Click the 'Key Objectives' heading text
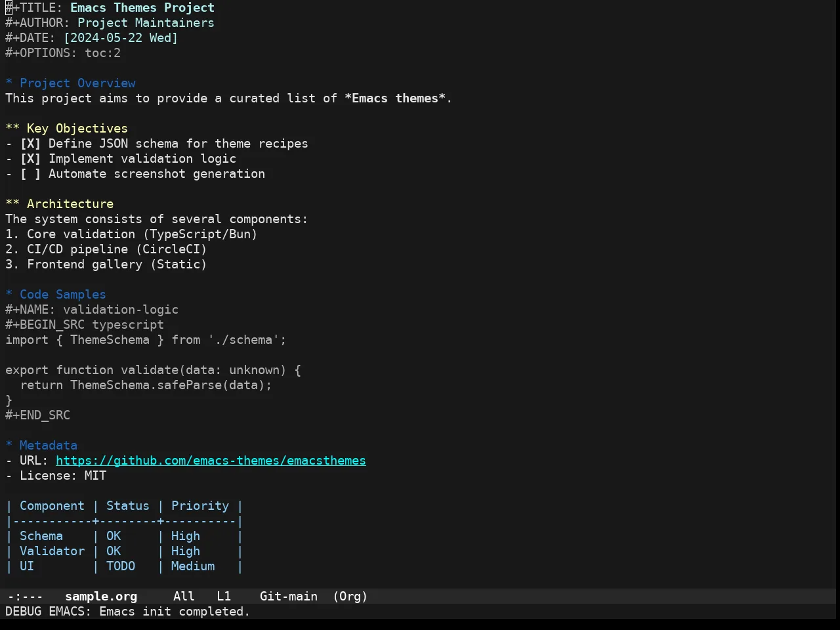 point(77,129)
